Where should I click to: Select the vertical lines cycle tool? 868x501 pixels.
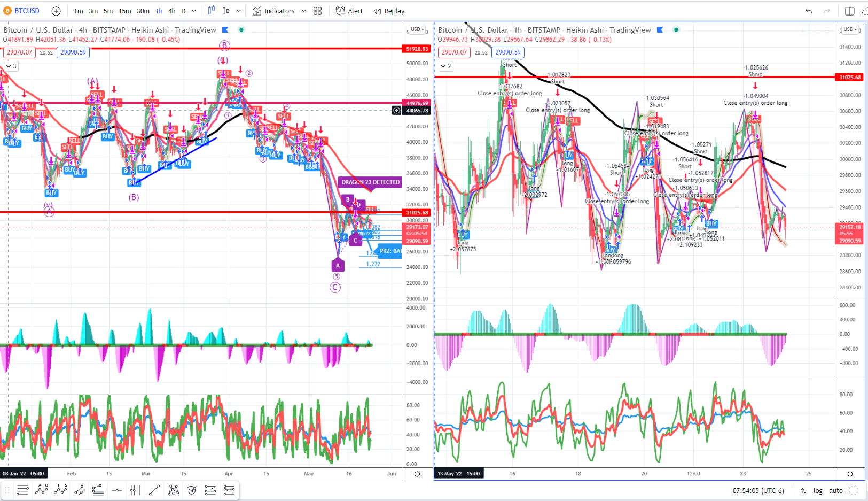point(136,490)
